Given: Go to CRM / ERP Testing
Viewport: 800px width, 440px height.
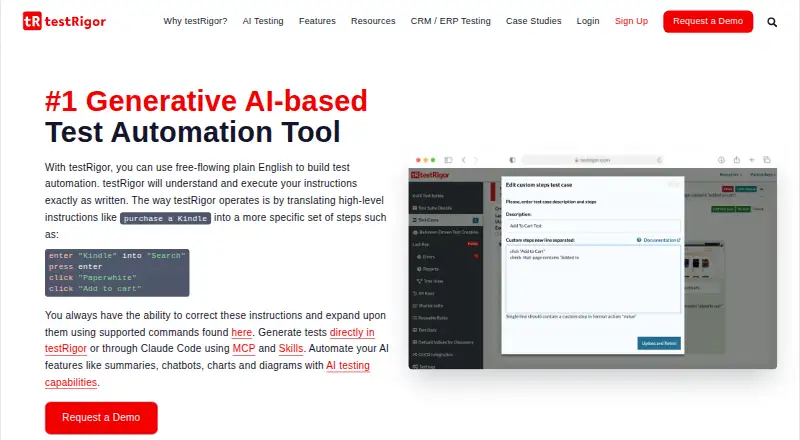Looking at the screenshot, I should point(451,21).
